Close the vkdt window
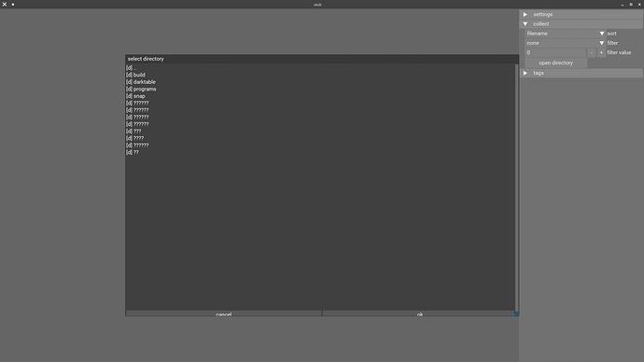This screenshot has width=644, height=362. [x=639, y=5]
